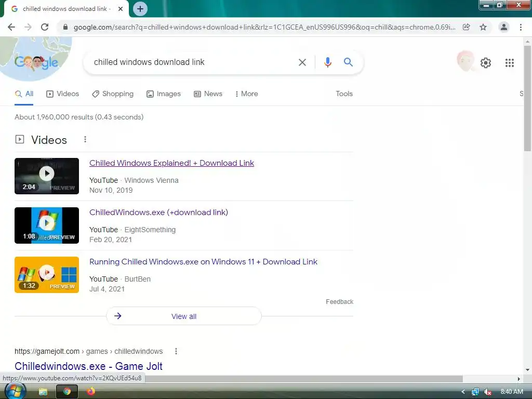Viewport: 532px width, 399px height.
Task: Show hidden tray icons arrow
Action: 463,392
